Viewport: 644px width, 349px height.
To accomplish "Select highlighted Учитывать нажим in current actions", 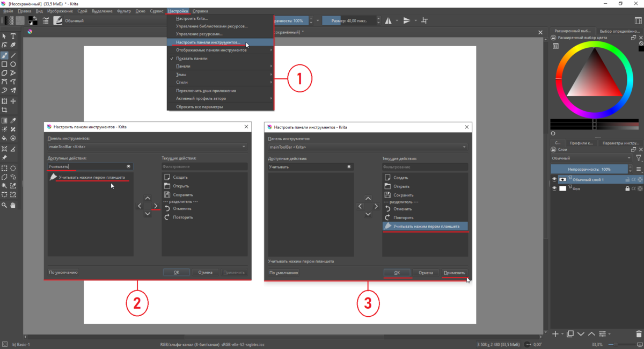I will 425,226.
